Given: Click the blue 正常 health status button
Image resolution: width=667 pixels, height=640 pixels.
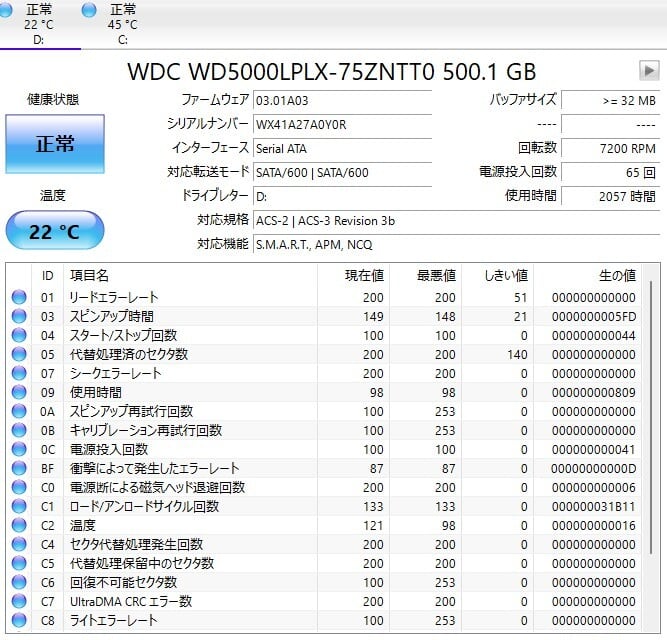Looking at the screenshot, I should click(x=54, y=144).
